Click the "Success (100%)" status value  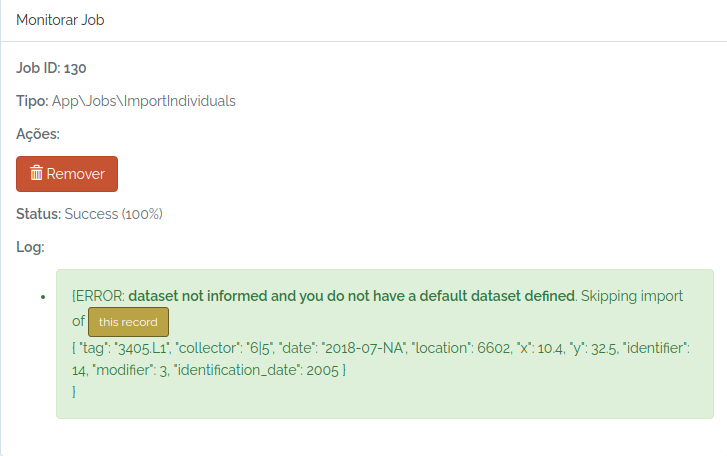(x=113, y=214)
